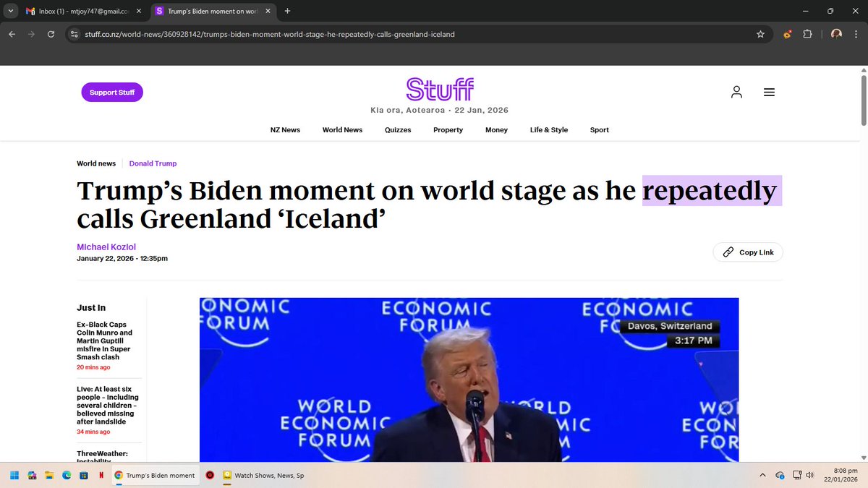Expand the hidden icons tray arrow
The height and width of the screenshot is (488, 868).
click(762, 475)
